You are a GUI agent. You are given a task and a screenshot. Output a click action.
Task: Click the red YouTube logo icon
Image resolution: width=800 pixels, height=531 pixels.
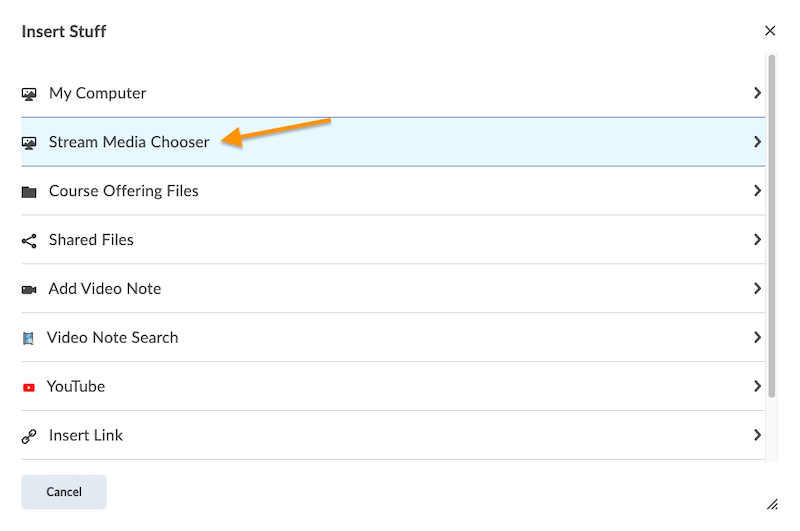28,387
